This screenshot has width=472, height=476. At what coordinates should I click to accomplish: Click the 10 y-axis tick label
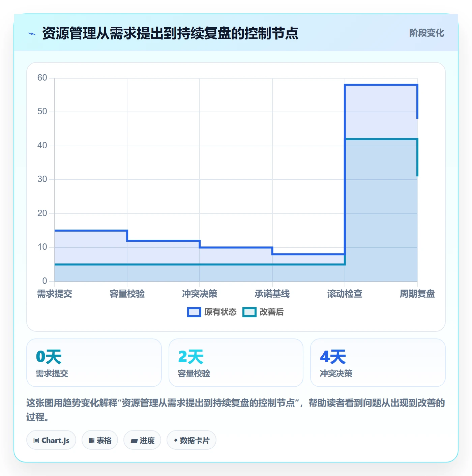pyautogui.click(x=42, y=247)
